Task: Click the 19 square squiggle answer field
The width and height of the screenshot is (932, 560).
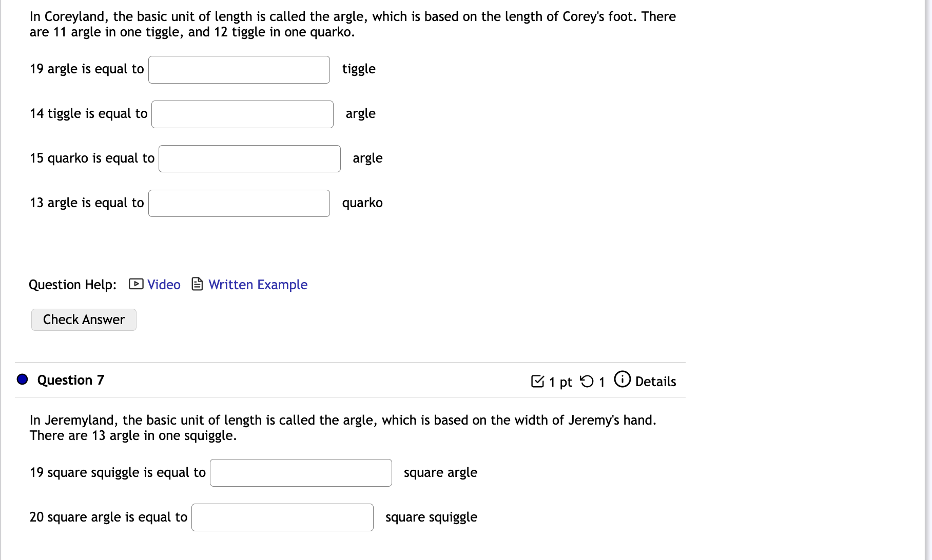Action: (300, 472)
